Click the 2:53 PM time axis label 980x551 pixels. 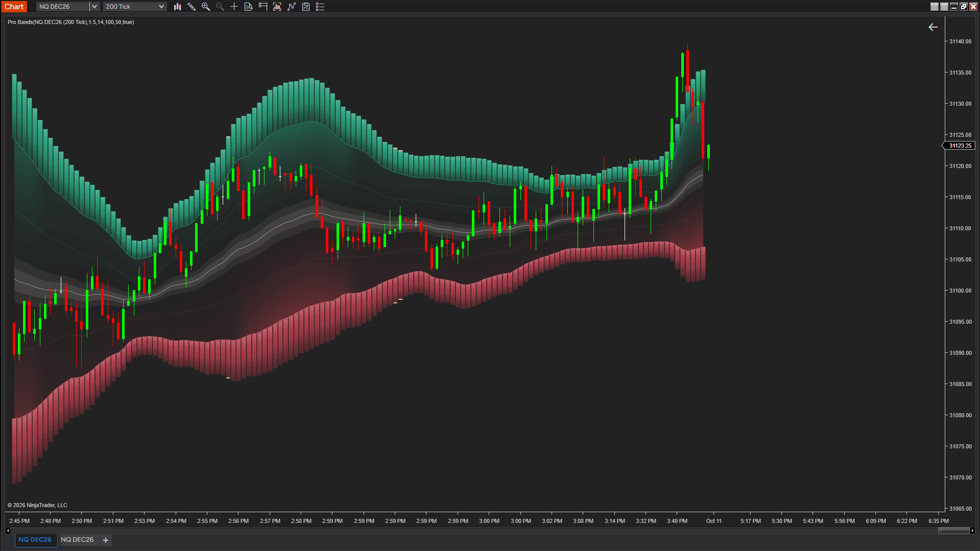(x=145, y=521)
